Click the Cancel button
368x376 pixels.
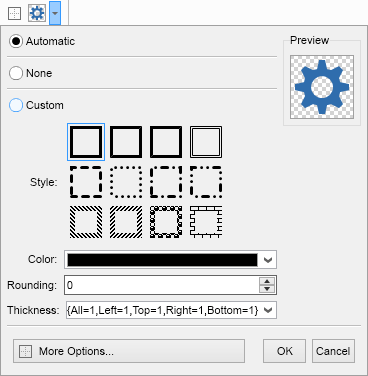click(x=333, y=351)
